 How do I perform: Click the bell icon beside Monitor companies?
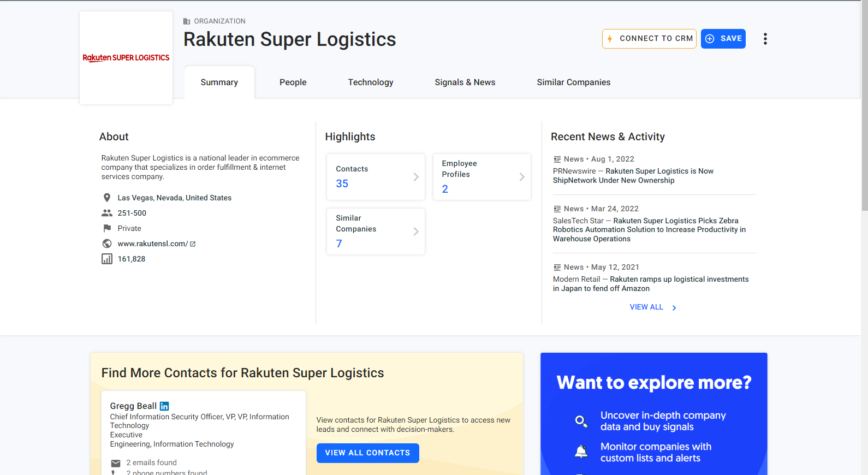tap(581, 452)
